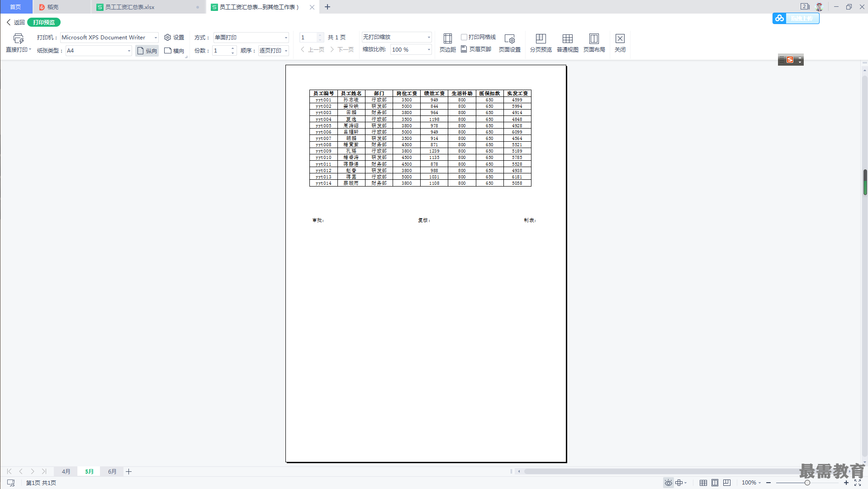Click the cloud upload icon

779,18
